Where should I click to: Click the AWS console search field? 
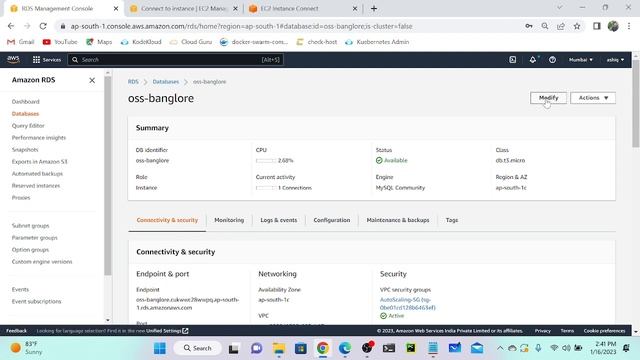pyautogui.click(x=176, y=60)
